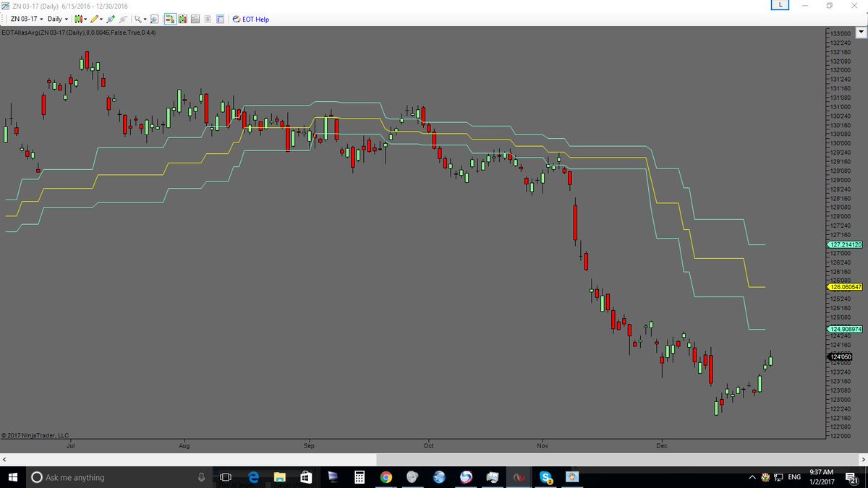This screenshot has width=868, height=488.
Task: Open Microsoft Edge from the taskbar
Action: point(253,477)
